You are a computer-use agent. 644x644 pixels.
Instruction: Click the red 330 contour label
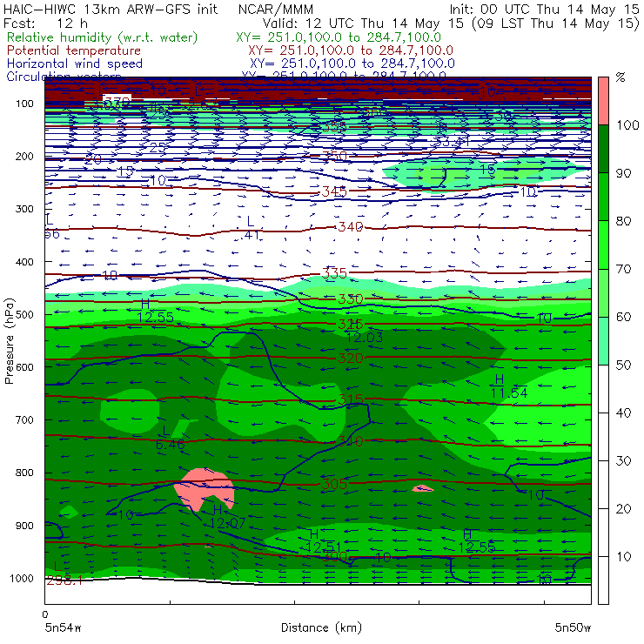(x=350, y=299)
